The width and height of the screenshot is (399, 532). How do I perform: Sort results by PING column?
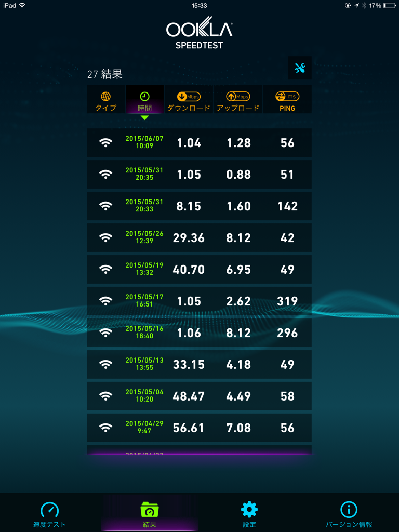point(287,99)
